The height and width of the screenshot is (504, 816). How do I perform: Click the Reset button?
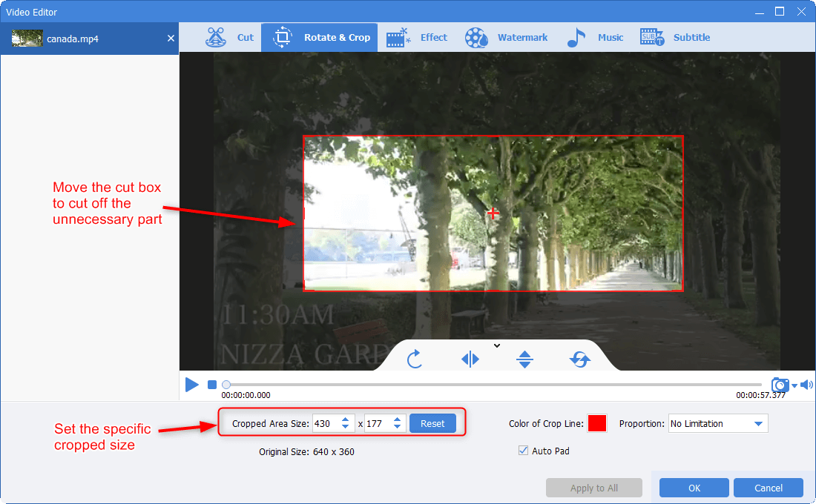pos(432,423)
